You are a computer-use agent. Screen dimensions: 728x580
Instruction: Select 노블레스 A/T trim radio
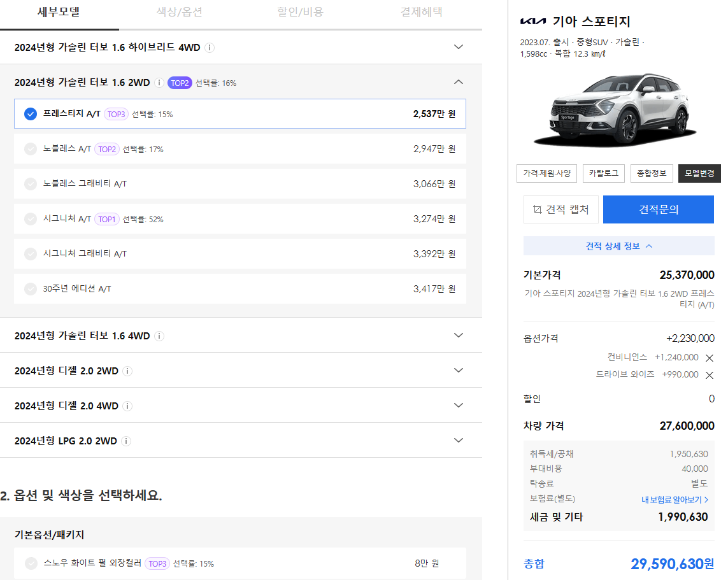coord(31,149)
